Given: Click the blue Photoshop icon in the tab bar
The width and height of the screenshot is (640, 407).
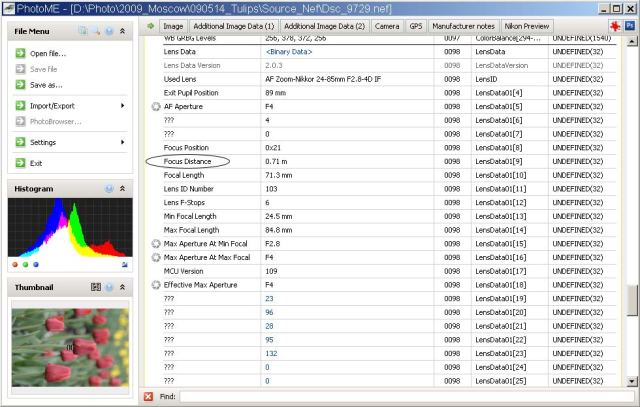Looking at the screenshot, I should [630, 26].
